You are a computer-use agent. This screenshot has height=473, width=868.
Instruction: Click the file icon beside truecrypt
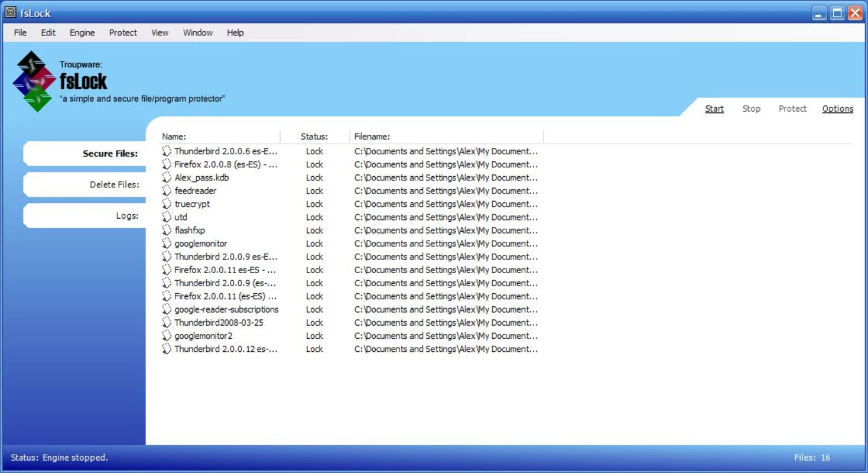[x=167, y=204]
